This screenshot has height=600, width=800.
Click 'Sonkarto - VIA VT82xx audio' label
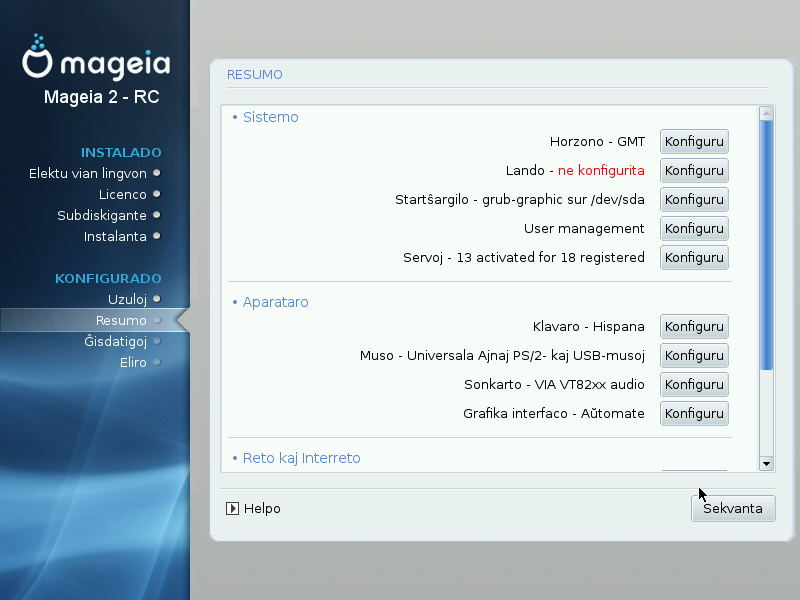(x=554, y=385)
